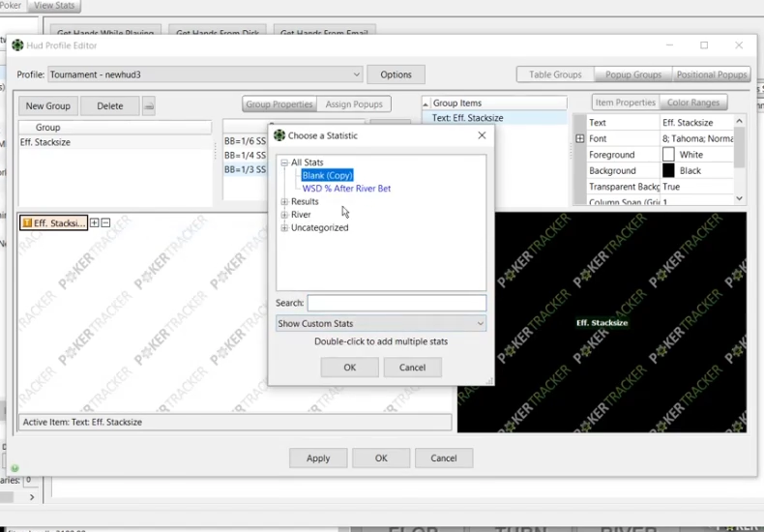
Task: Click the minus icon next to Eff. Stacksize item
Action: click(x=105, y=222)
